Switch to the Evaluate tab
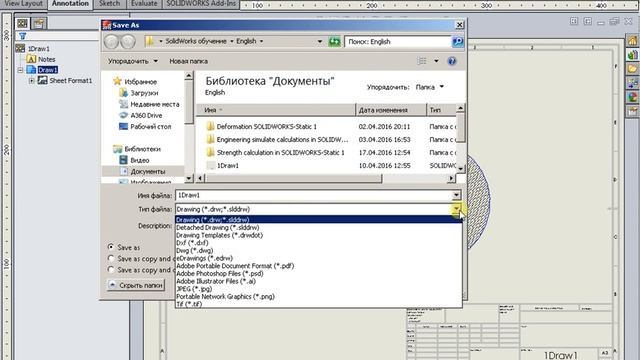This screenshot has height=360, width=640. pos(144,4)
